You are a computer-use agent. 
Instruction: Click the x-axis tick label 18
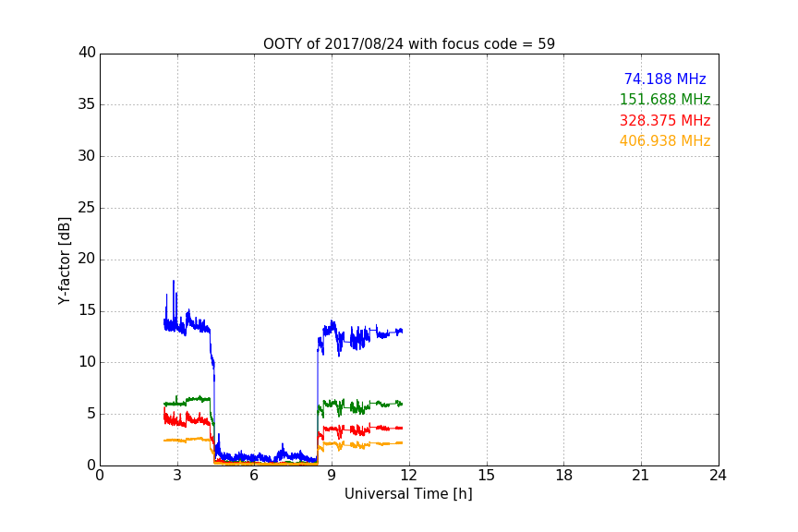pos(563,476)
